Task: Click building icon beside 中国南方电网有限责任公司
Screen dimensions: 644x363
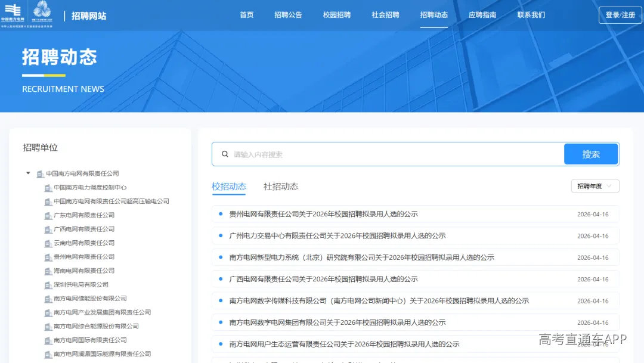Action: point(40,174)
